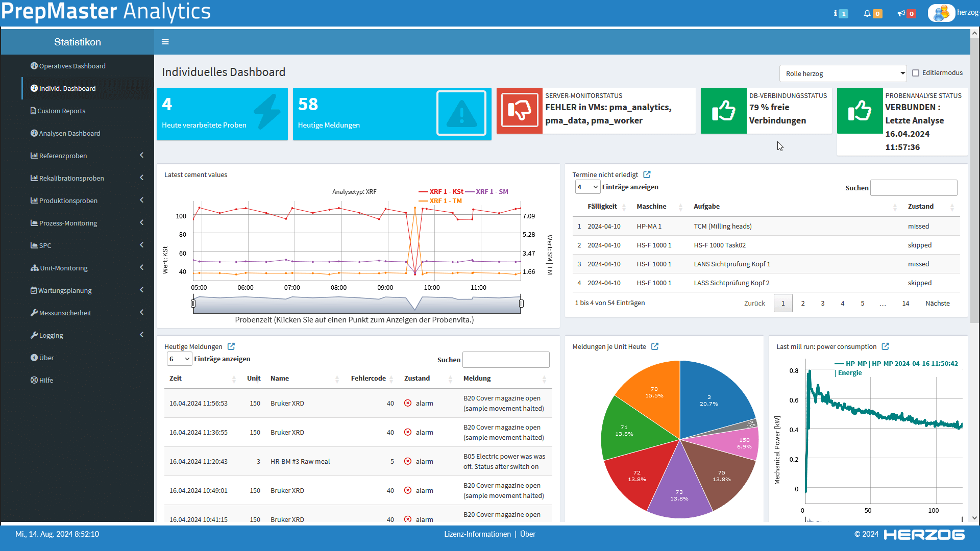980x551 pixels.
Task: Click the Heutige Meldungen Suchen field
Action: (506, 360)
